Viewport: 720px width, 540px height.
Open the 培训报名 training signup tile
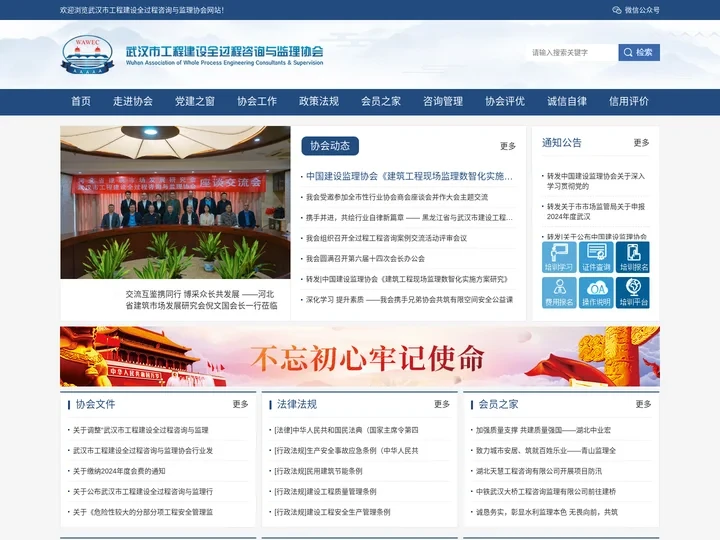point(633,257)
